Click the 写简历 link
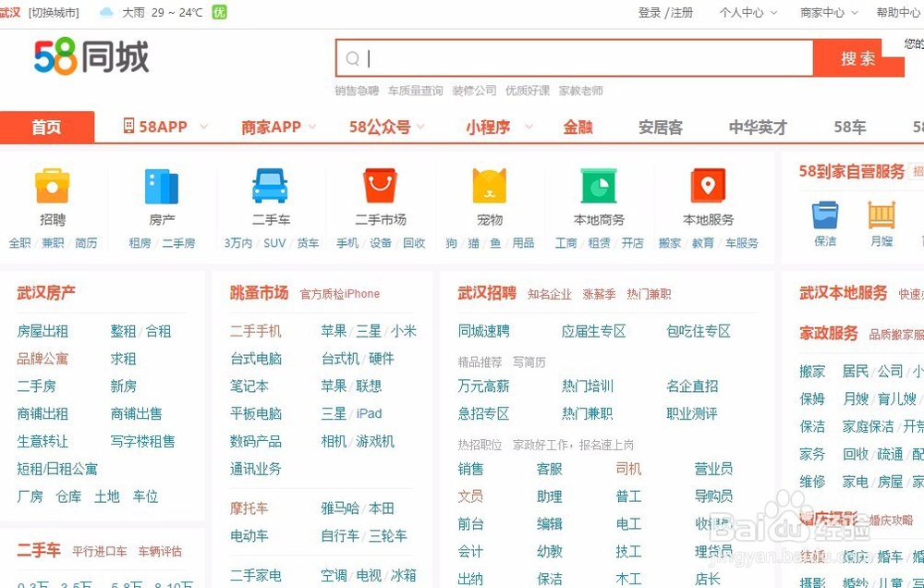 pyautogui.click(x=529, y=362)
